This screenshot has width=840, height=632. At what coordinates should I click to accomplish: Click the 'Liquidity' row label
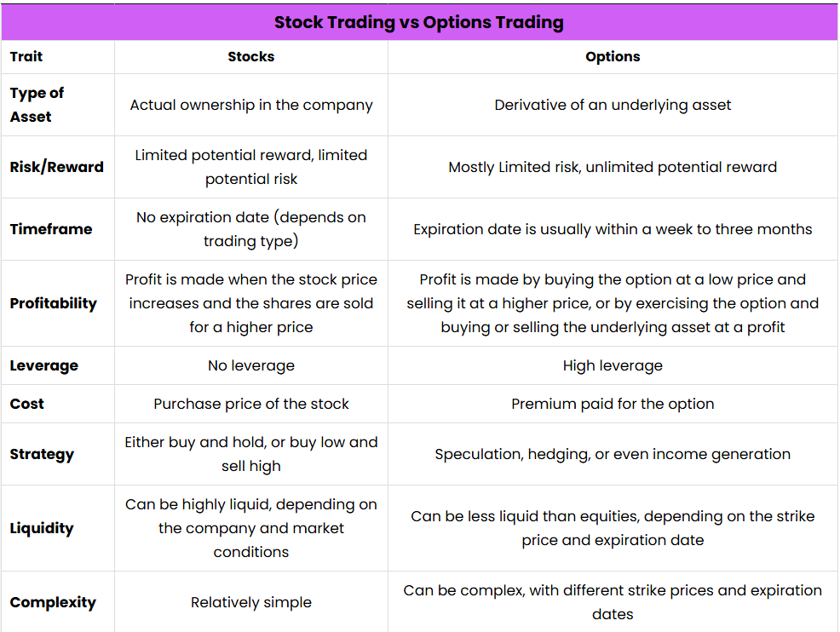point(41,528)
